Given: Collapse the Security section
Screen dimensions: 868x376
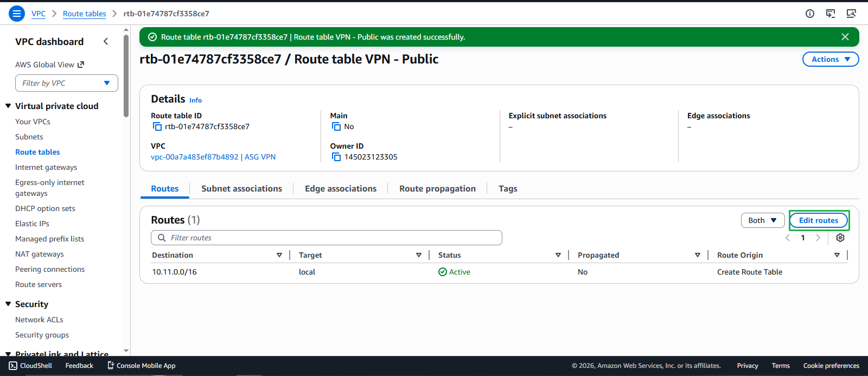Looking at the screenshot, I should (x=8, y=304).
